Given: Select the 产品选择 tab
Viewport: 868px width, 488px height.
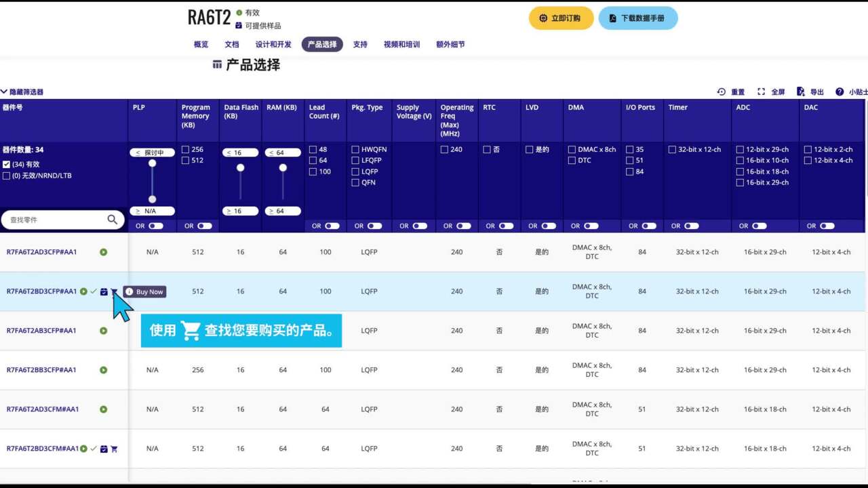Looking at the screenshot, I should [x=322, y=45].
